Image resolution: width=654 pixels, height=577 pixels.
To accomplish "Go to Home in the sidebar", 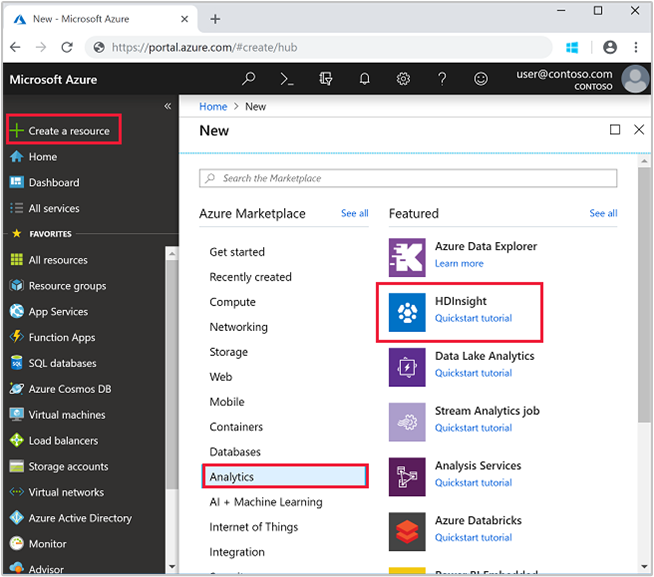I will click(x=43, y=157).
